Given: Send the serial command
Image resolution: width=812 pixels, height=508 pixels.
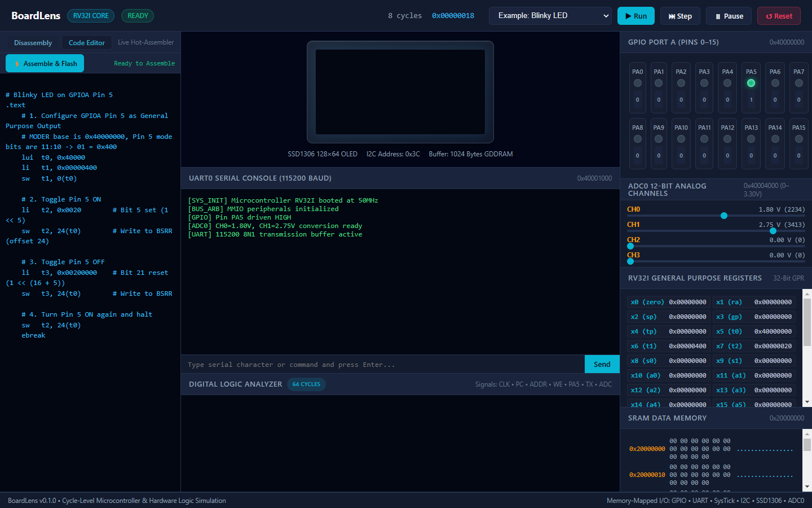Looking at the screenshot, I should [602, 364].
